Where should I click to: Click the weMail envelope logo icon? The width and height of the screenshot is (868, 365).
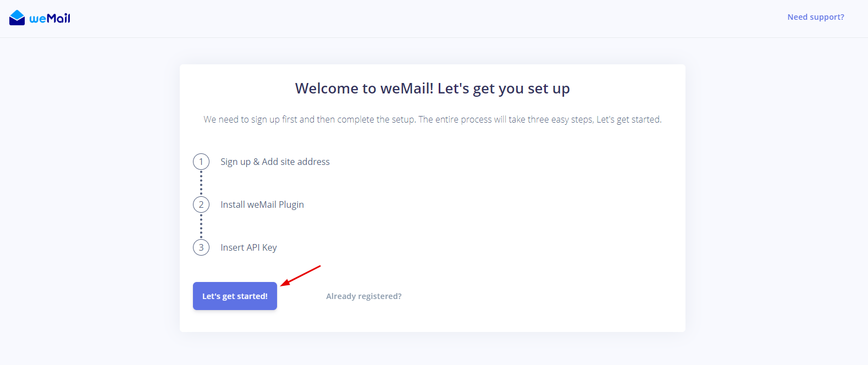tap(18, 16)
